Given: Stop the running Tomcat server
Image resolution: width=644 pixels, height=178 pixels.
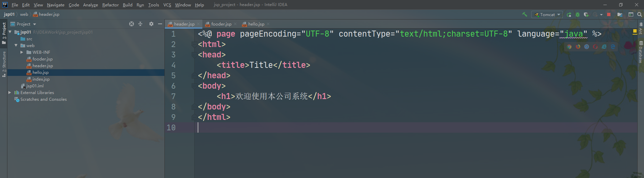Looking at the screenshot, I should click(609, 14).
